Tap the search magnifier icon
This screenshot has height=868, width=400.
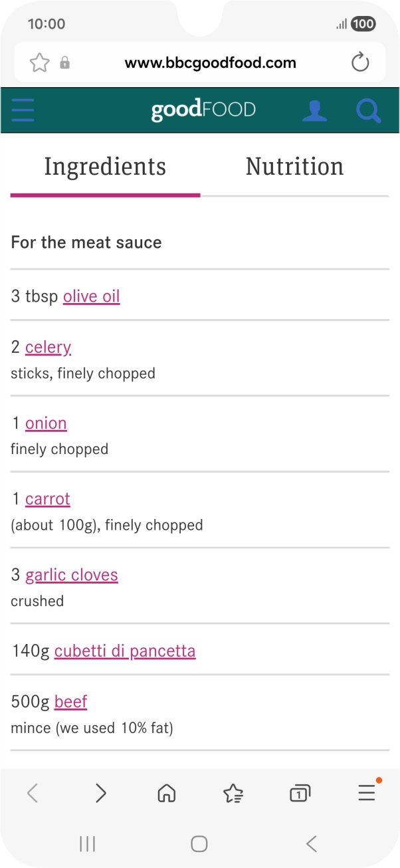[x=368, y=110]
